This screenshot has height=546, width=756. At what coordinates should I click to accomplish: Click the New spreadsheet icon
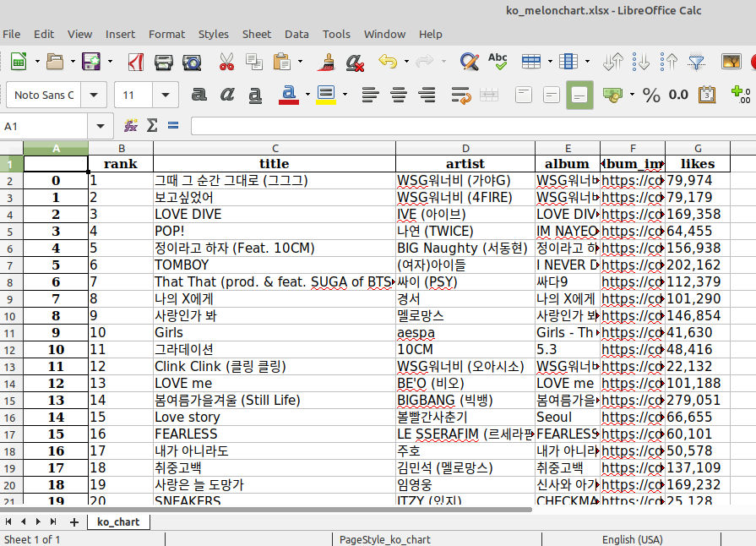[19, 62]
